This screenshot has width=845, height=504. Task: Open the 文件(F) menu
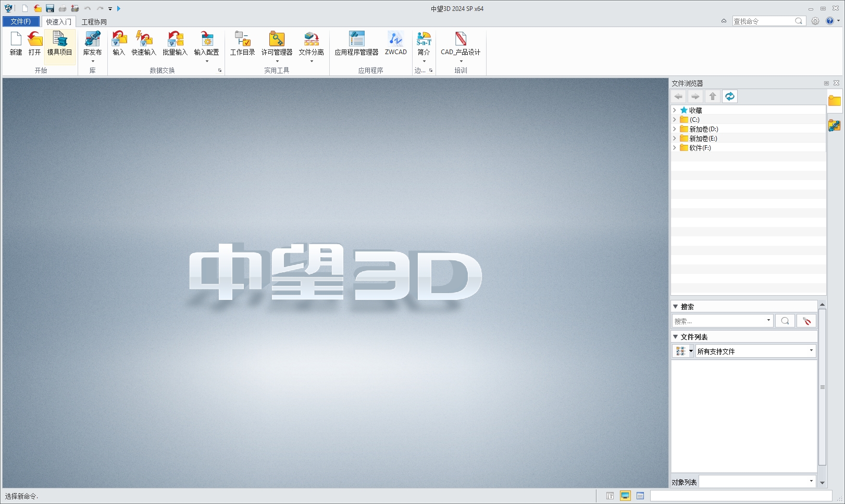[x=21, y=21]
